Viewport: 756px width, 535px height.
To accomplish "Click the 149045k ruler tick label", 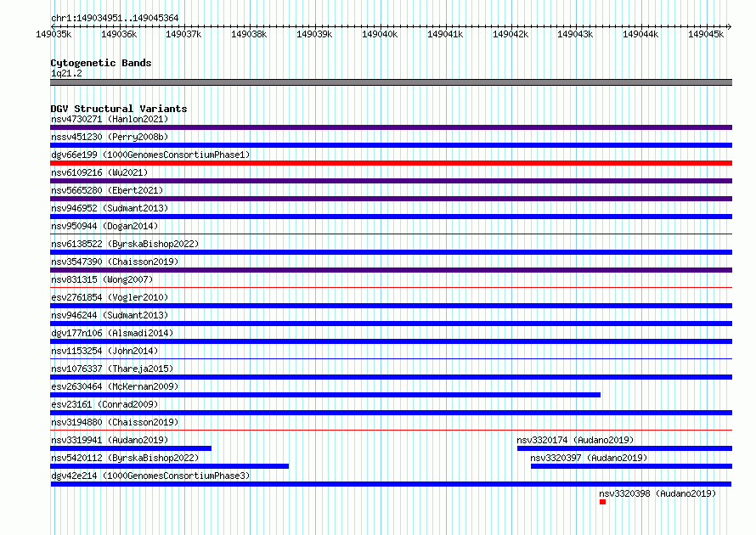I will tap(706, 34).
